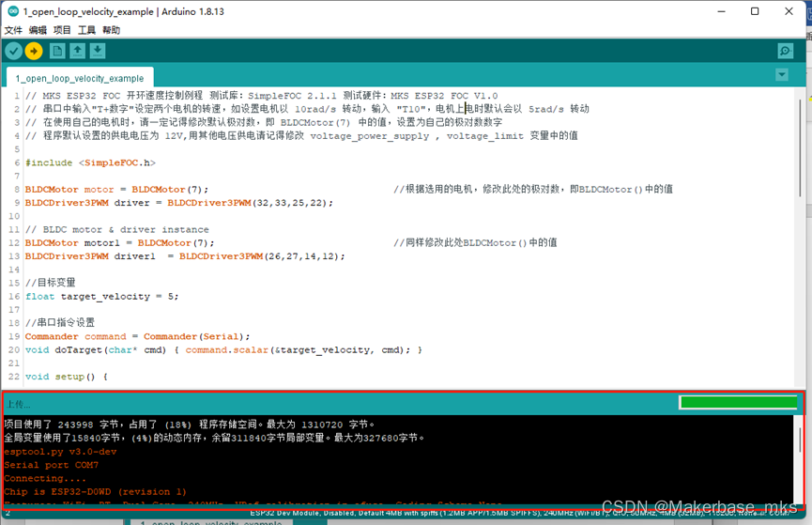Click the BLDCDriver3PWM(26,27,14,12) line
Image resolution: width=812 pixels, height=525 pixels.
coord(185,256)
